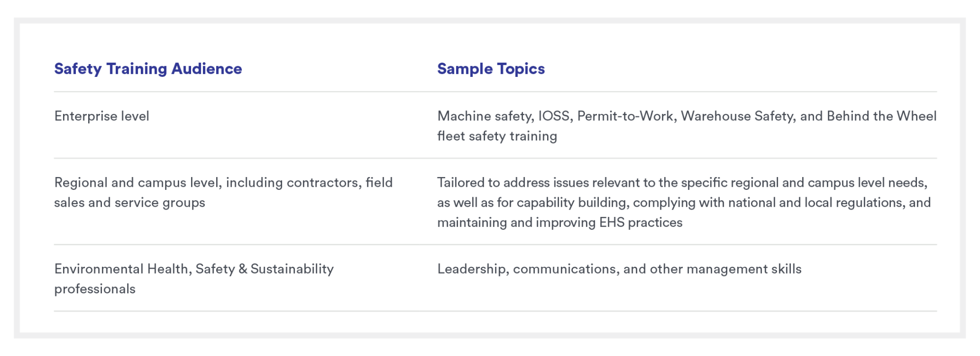
Task: Click the Warehouse Safety phrase
Action: coord(737,116)
